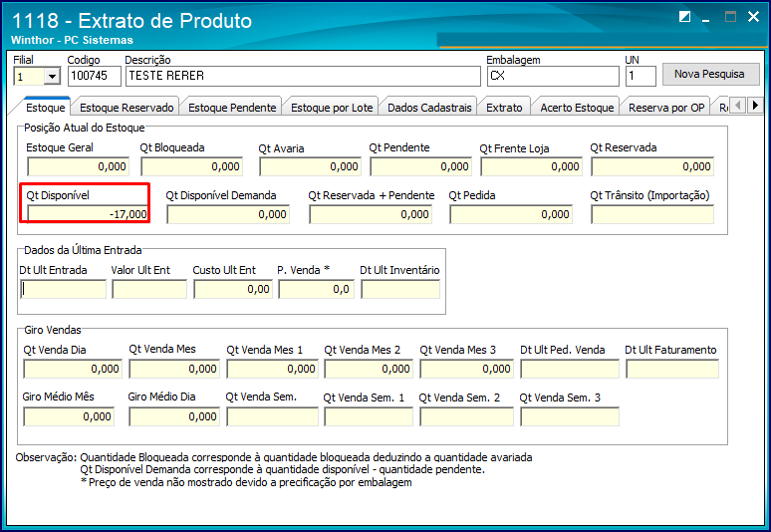This screenshot has width=771, height=532.
Task: Click the Qt Pendente value field
Action: coord(421,166)
